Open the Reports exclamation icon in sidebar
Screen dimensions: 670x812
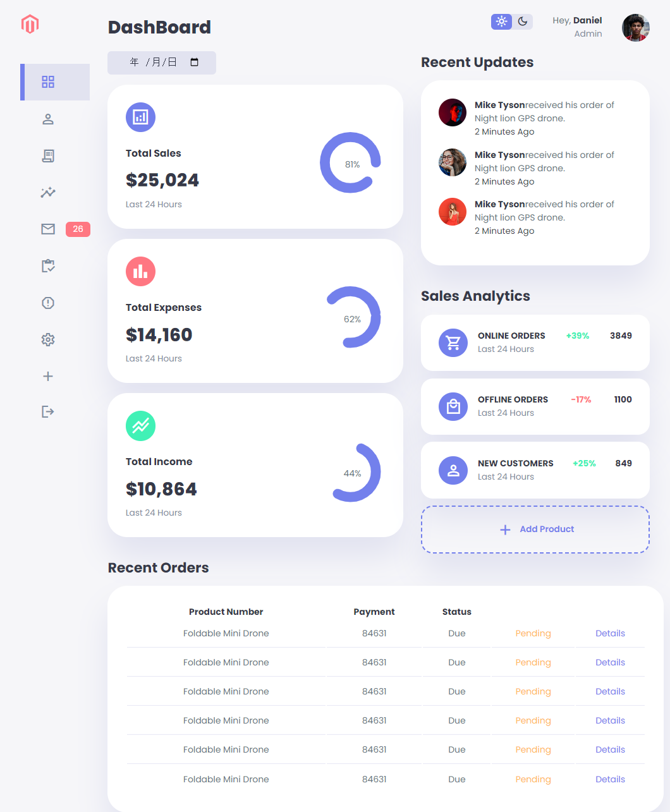48,303
